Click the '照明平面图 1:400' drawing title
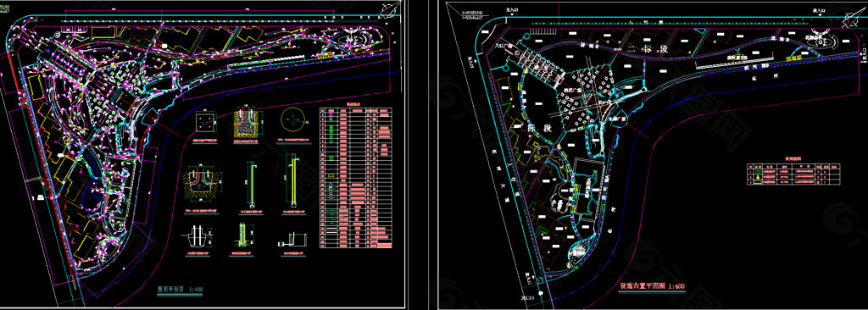Image resolution: width=868 pixels, height=310 pixels. tap(180, 289)
